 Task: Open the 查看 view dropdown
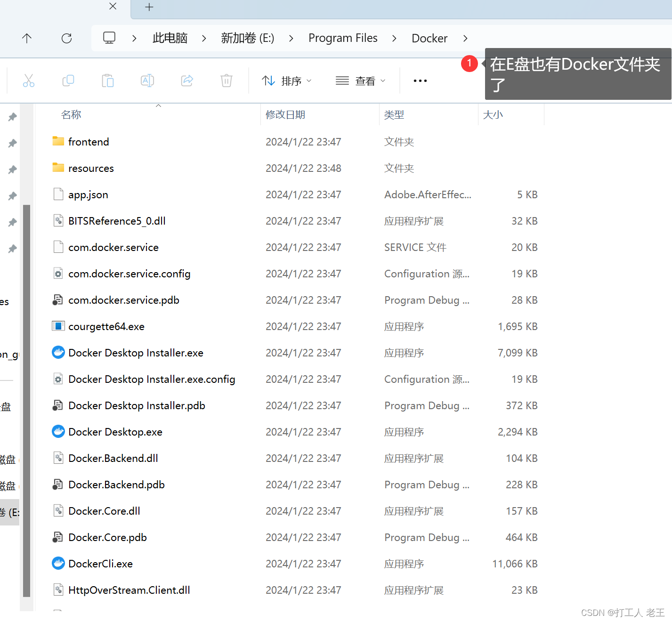click(x=361, y=81)
